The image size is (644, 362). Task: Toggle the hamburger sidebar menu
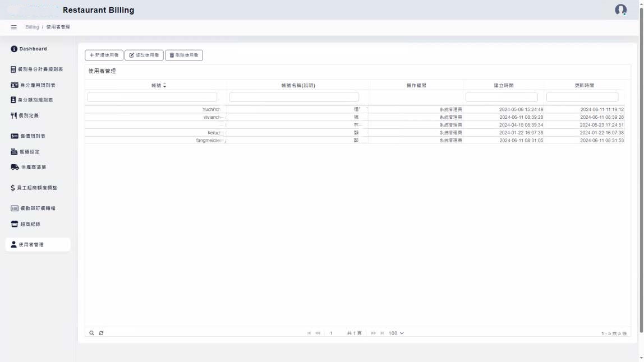14,27
